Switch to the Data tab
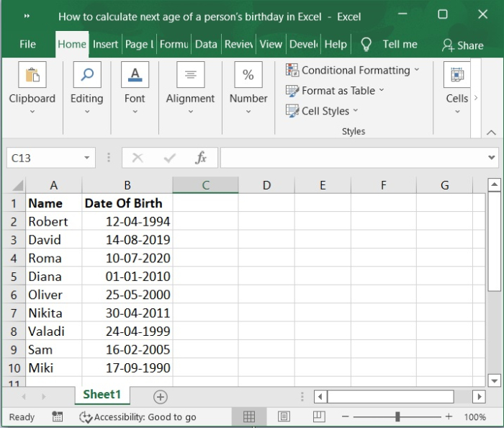Screen dimensions: 504x428 [x=205, y=44]
